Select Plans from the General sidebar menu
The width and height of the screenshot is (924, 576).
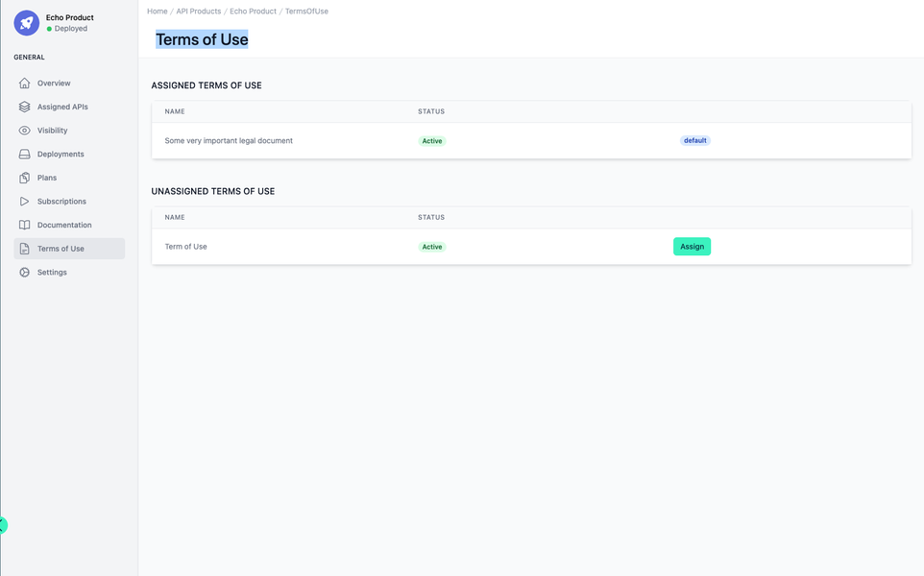(x=45, y=177)
